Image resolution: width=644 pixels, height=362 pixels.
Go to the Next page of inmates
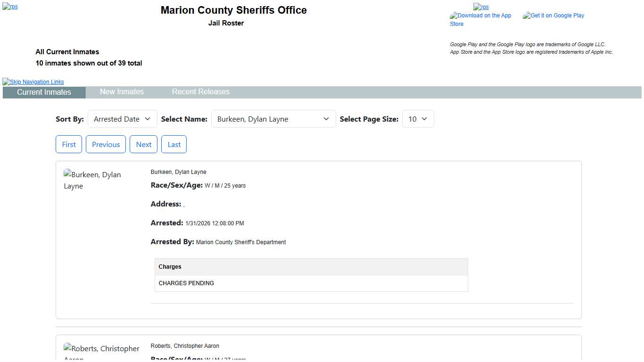tap(143, 145)
